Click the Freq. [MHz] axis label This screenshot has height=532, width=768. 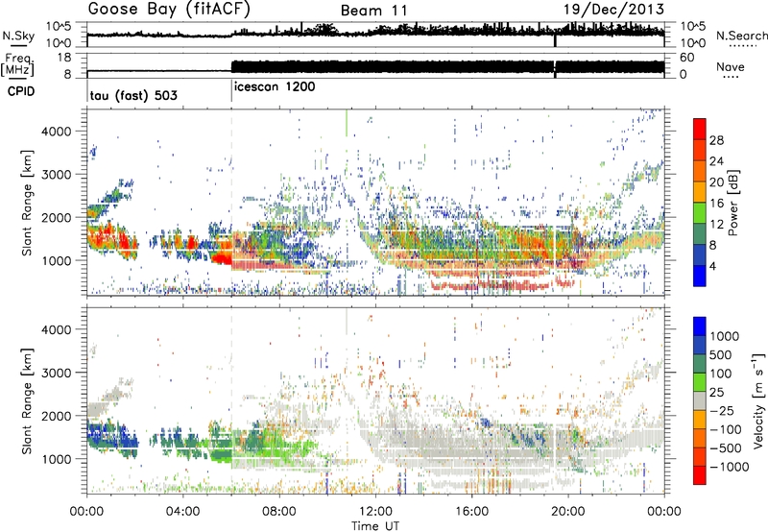click(18, 65)
